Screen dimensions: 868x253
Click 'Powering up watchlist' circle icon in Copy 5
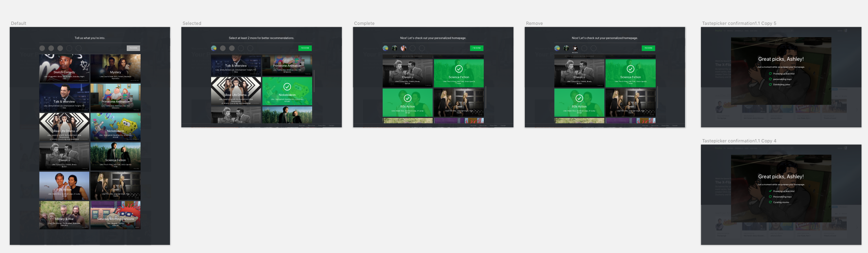[x=770, y=74]
